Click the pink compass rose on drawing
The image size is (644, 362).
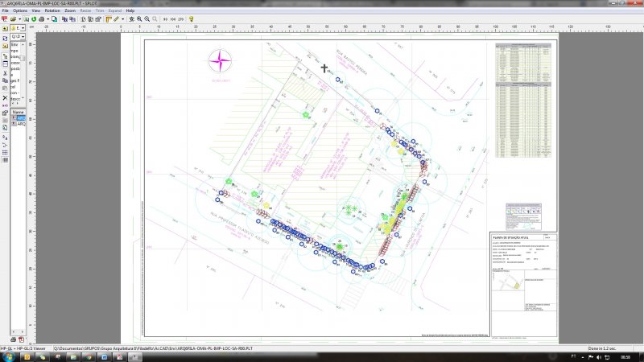click(x=220, y=60)
